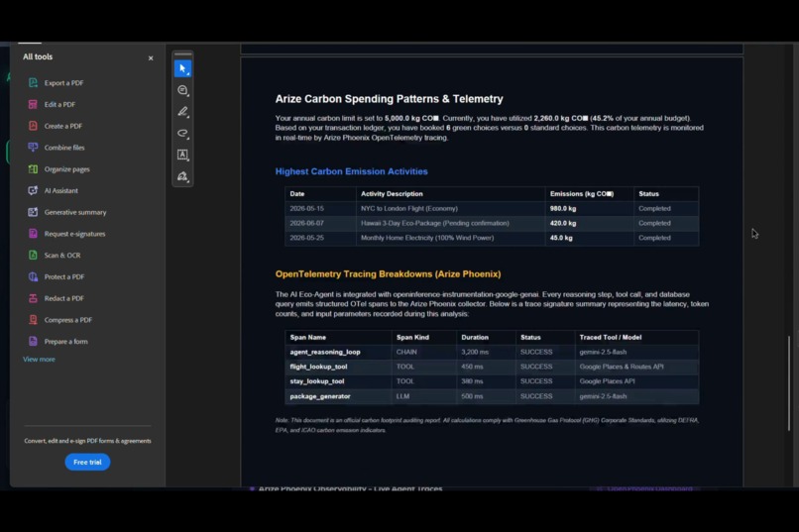Select the arrow selection tool

(183, 68)
